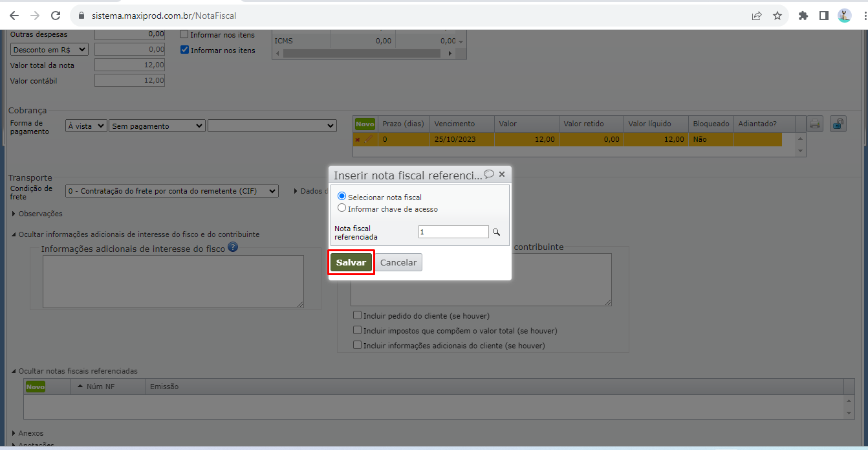Open the browser profile avatar
The width and height of the screenshot is (868, 450).
pyautogui.click(x=844, y=16)
